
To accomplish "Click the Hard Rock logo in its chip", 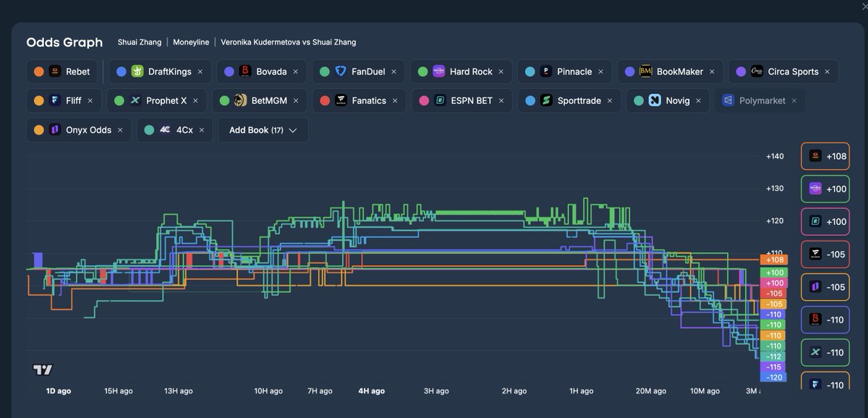I will point(439,72).
